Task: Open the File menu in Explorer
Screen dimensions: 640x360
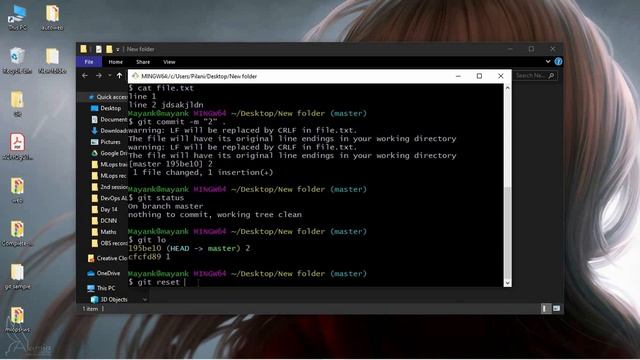Action: pyautogui.click(x=89, y=62)
